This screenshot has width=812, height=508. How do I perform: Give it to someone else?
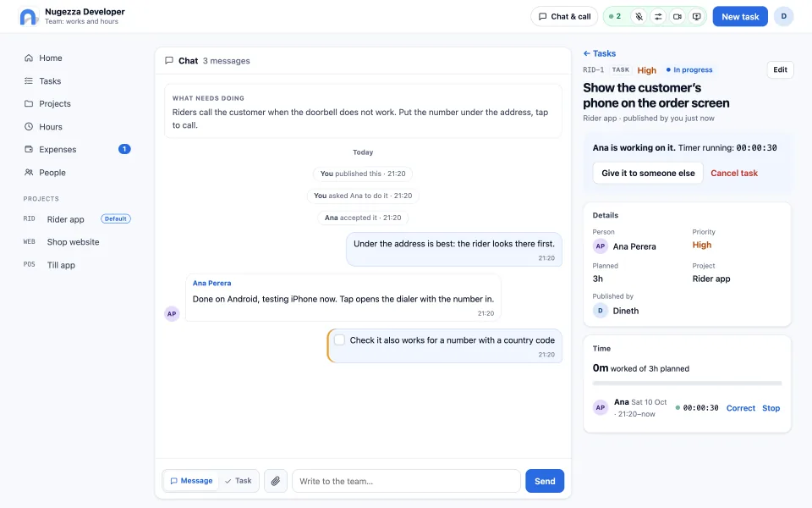pos(648,173)
